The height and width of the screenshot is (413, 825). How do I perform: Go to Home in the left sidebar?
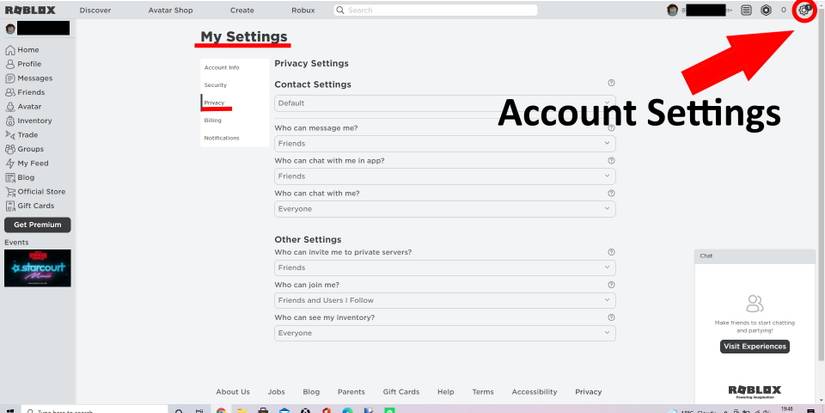point(28,50)
